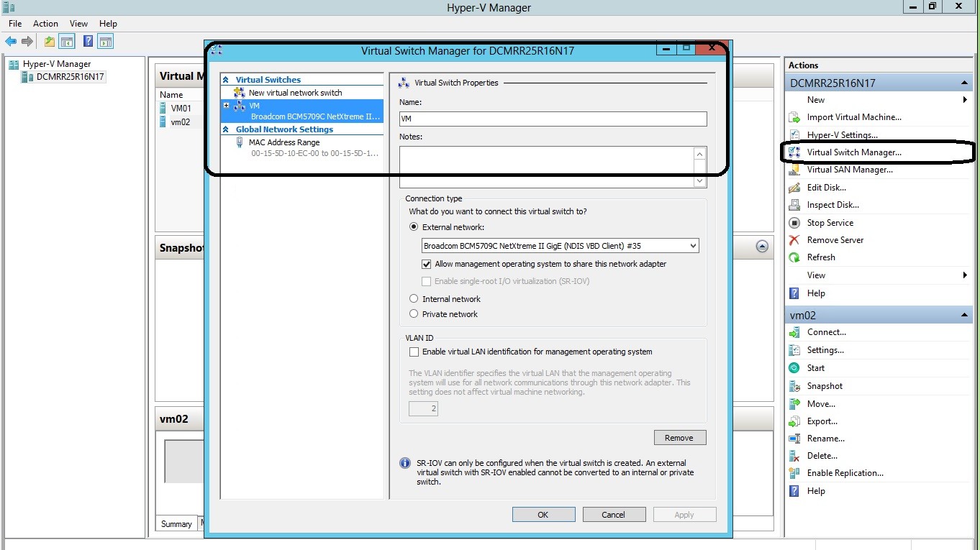Select DCMRR25R16N17 server in console tree

71,77
